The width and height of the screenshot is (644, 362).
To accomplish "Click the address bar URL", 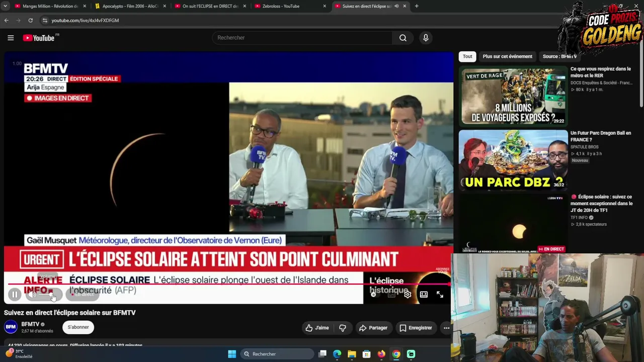I will coord(85,20).
